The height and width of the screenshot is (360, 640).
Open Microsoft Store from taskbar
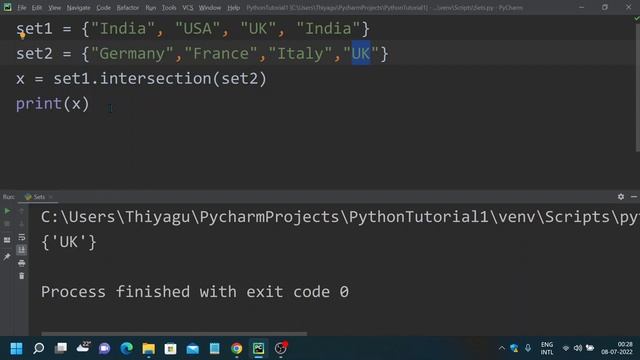171,348
